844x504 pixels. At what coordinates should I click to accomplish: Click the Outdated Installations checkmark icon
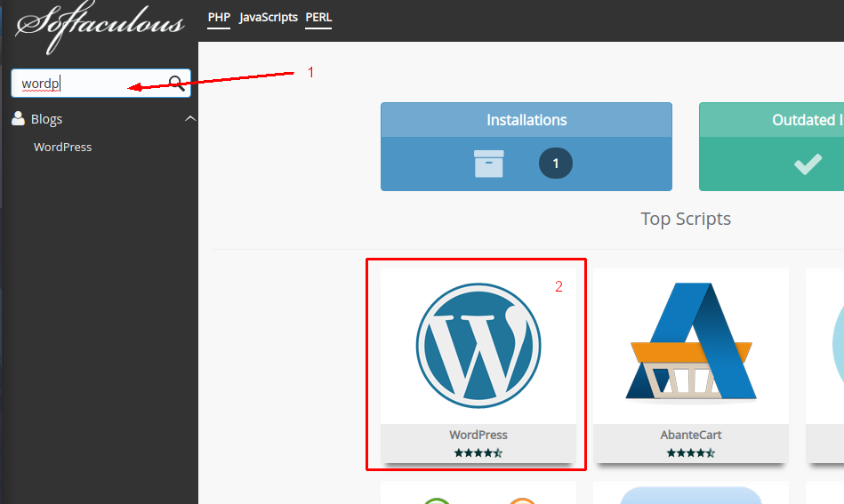808,164
